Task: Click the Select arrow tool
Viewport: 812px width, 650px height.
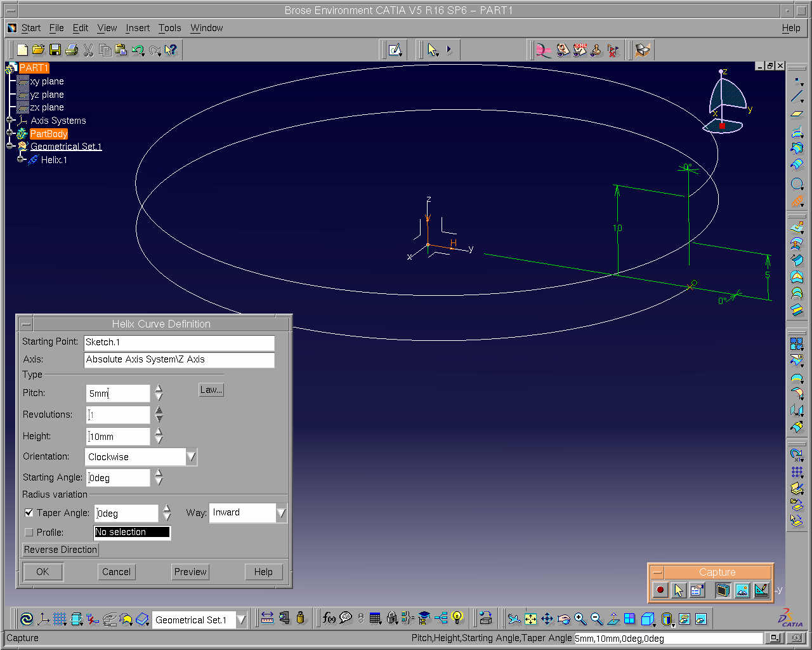Action: [x=433, y=50]
